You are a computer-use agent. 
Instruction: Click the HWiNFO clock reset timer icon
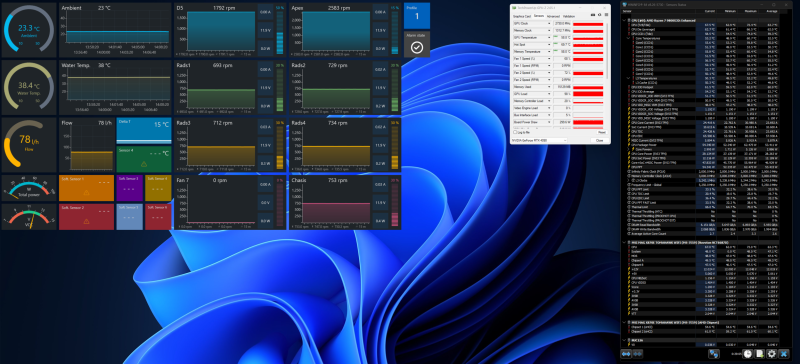[x=747, y=354]
